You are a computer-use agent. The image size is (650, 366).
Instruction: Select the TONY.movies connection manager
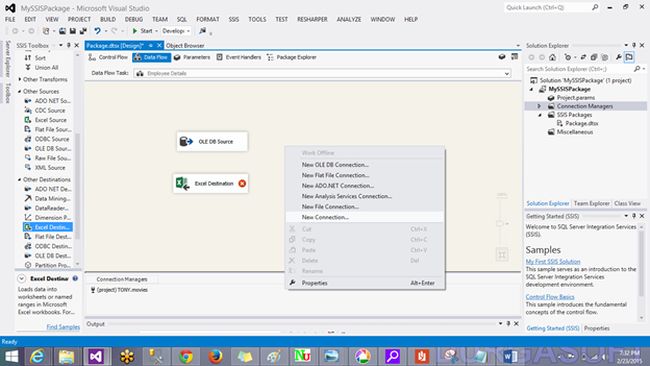pos(119,290)
